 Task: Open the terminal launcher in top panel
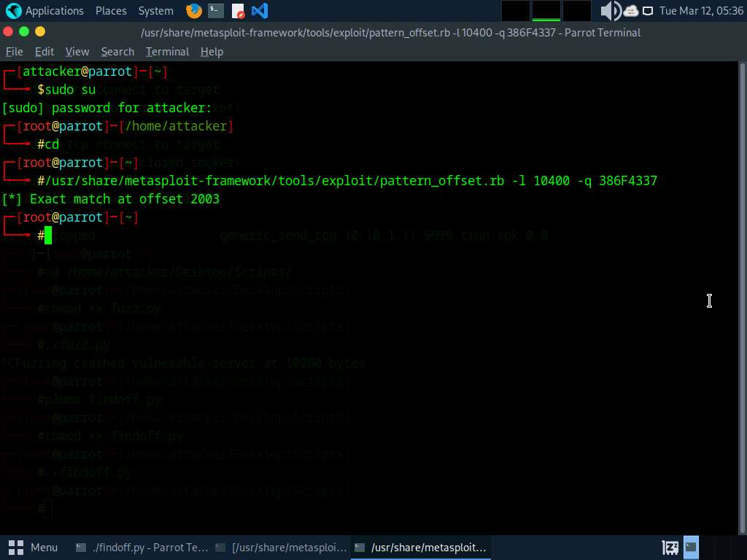[215, 11]
